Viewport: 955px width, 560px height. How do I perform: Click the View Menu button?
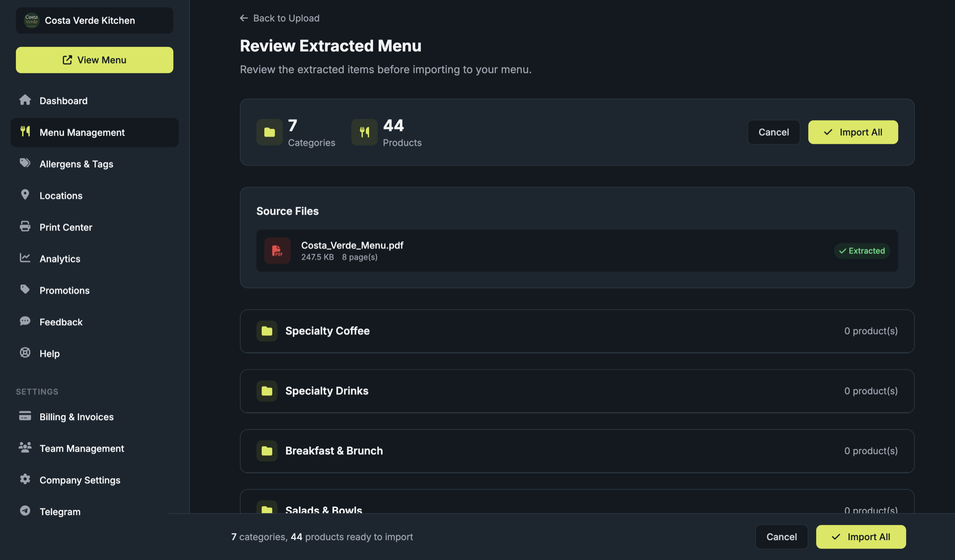coord(95,60)
